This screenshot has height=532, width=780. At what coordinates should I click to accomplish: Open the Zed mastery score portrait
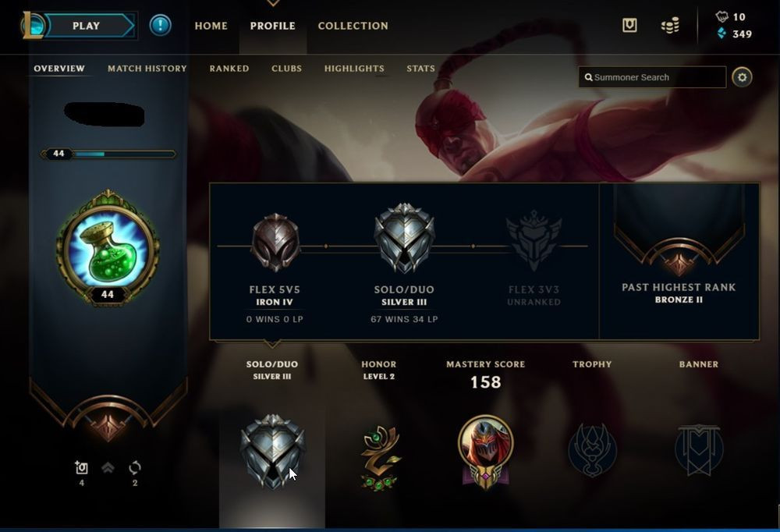tap(485, 452)
